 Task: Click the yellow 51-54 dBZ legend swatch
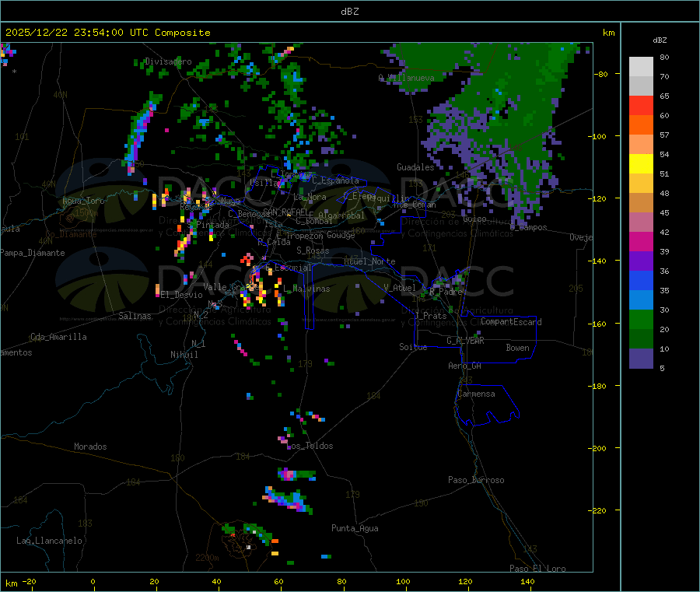(641, 164)
